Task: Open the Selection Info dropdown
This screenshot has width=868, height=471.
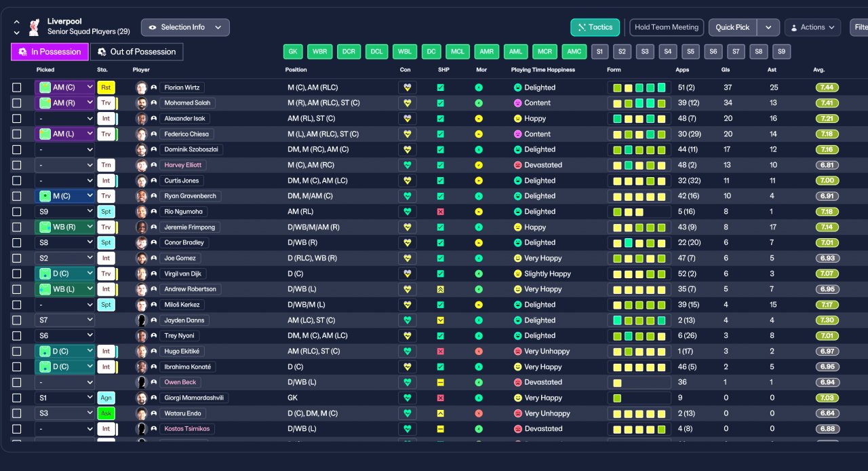Action: (x=185, y=27)
